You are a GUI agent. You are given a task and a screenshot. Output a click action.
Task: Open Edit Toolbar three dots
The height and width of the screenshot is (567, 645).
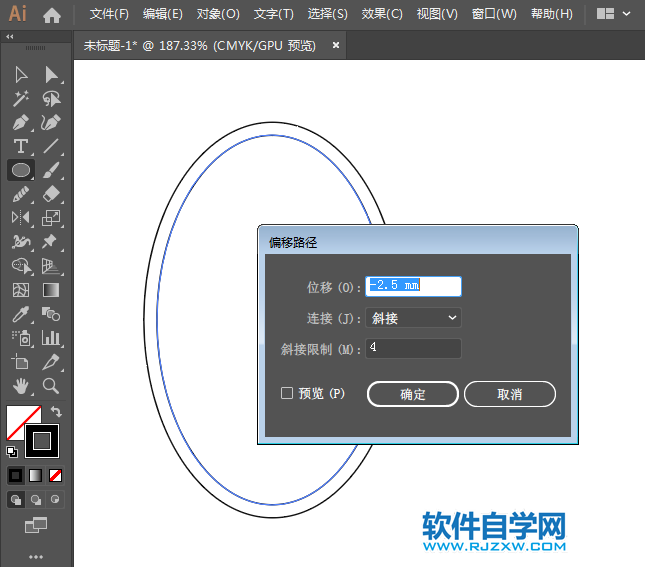pyautogui.click(x=36, y=557)
